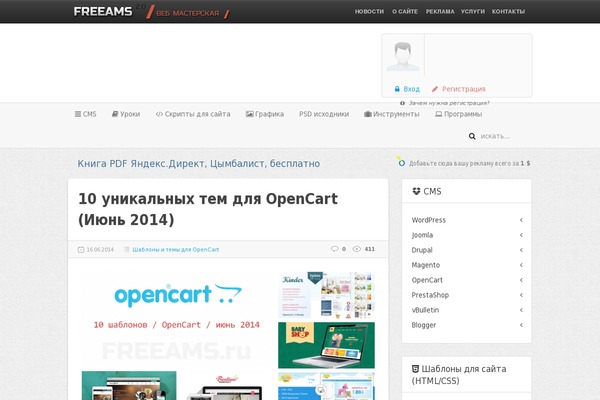Expand the OpenCart sidebar chevron
This screenshot has width=600, height=400.
click(x=521, y=280)
